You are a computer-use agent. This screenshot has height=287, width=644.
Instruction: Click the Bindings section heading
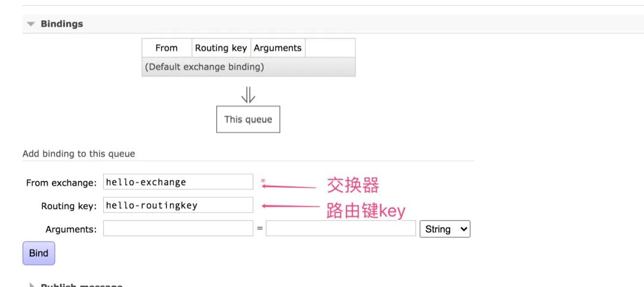(x=61, y=24)
